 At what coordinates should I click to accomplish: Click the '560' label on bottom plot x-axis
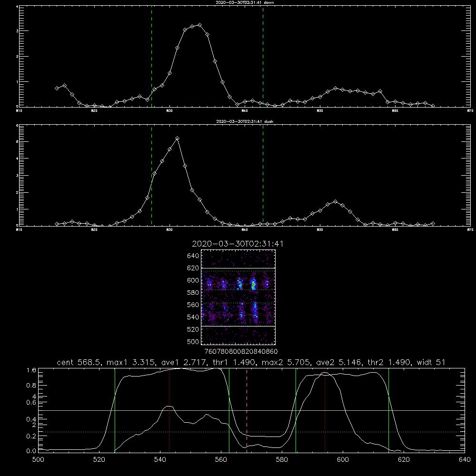[221, 460]
